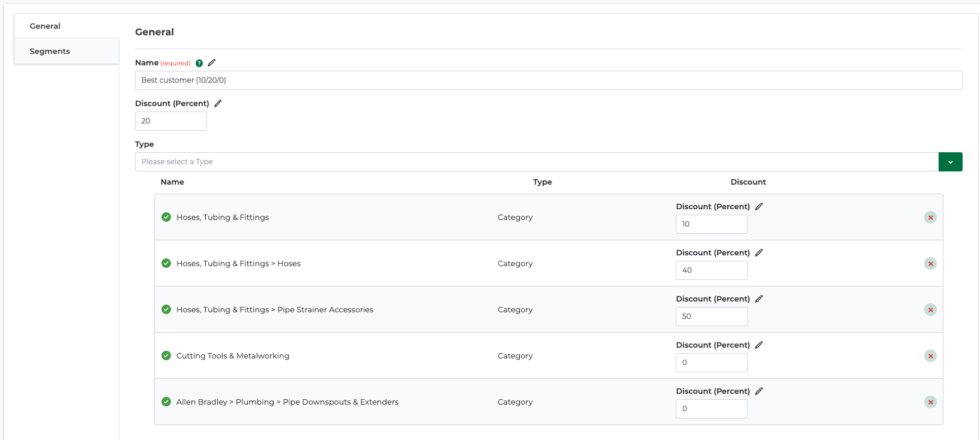The width and height of the screenshot is (980, 440).
Task: Click green check icon for Cutting Tools & Metalworking
Action: 166,355
